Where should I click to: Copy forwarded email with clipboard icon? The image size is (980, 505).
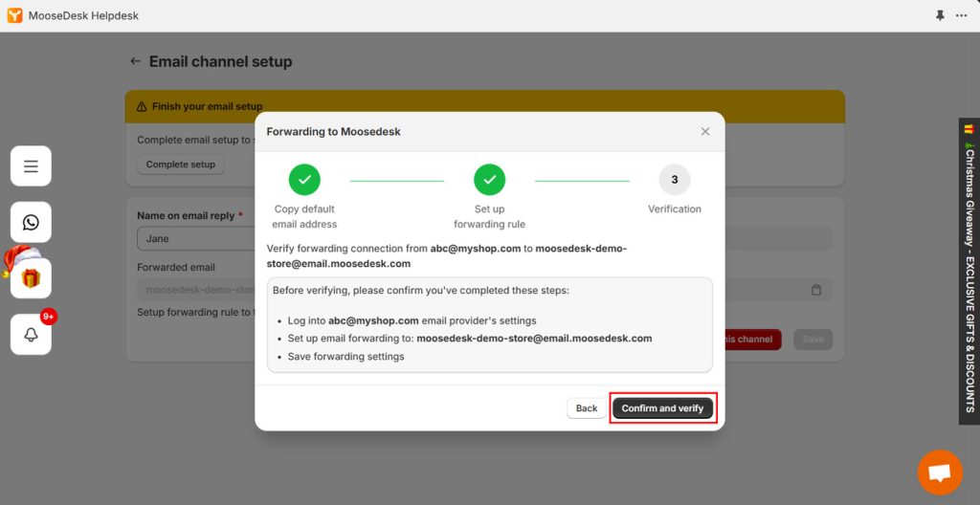[x=816, y=290]
